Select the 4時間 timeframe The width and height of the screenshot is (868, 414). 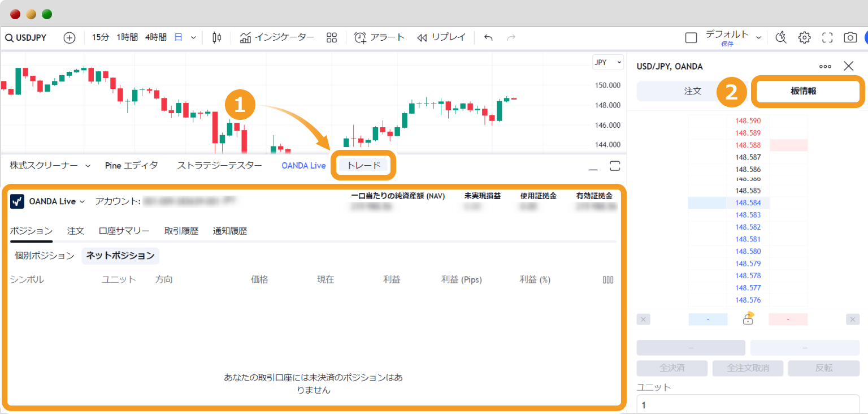click(x=156, y=37)
